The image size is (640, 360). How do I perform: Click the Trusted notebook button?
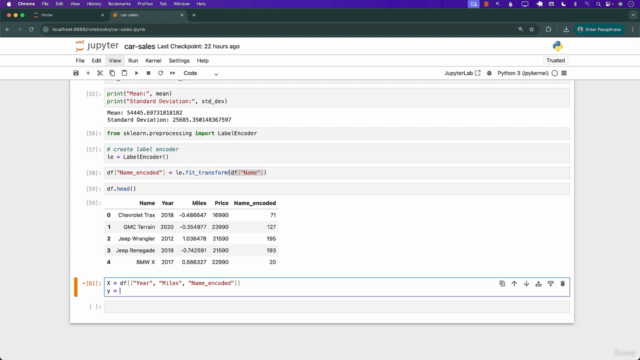pyautogui.click(x=556, y=60)
